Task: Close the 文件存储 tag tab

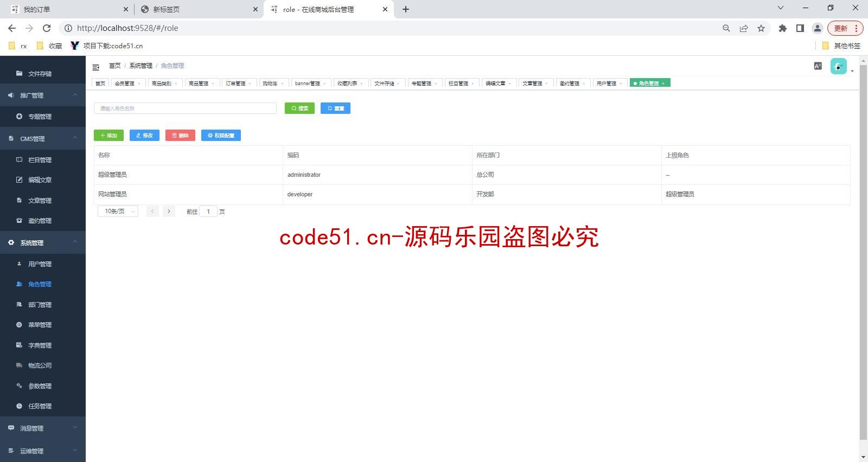Action: click(x=399, y=84)
